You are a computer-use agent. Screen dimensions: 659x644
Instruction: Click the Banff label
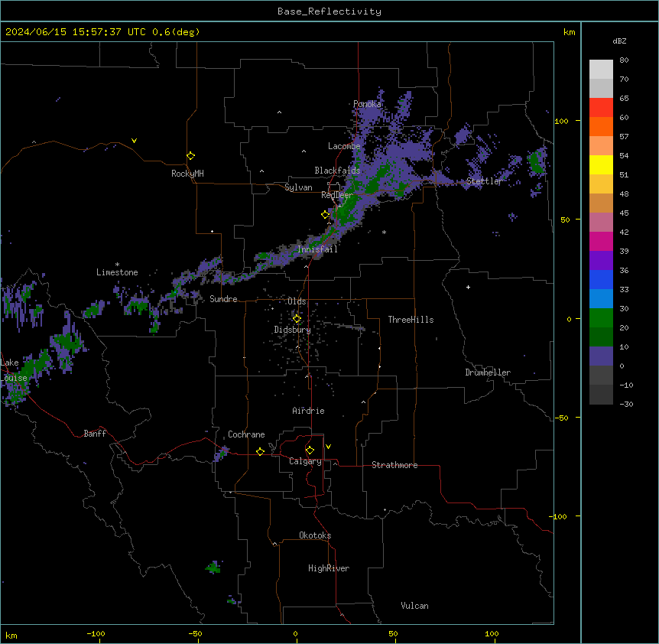coord(95,434)
